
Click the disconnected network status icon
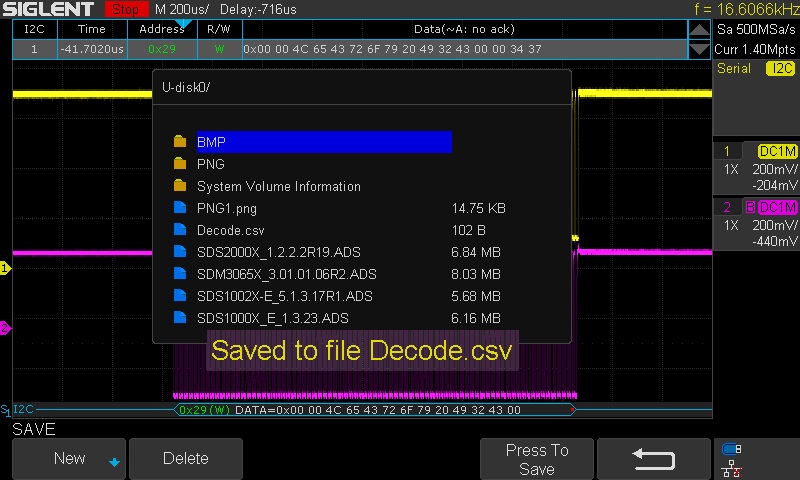731,467
